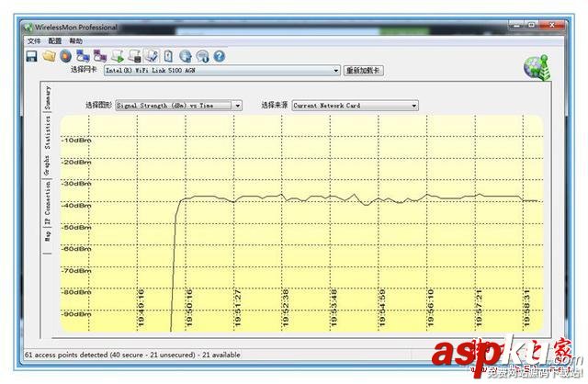The image size is (588, 384).
Task: Click the 选择网卡 label
Action: [x=84, y=70]
